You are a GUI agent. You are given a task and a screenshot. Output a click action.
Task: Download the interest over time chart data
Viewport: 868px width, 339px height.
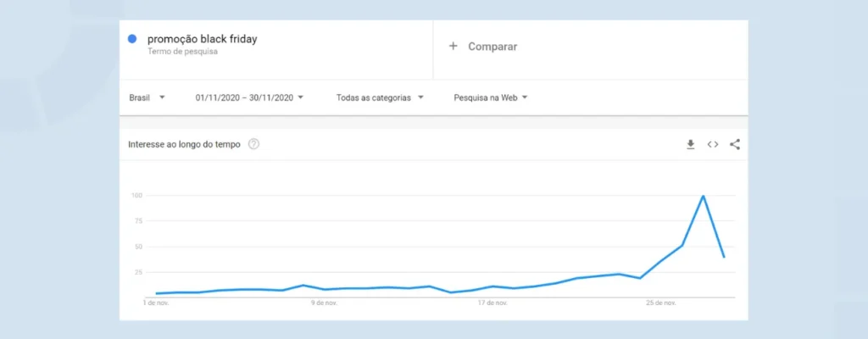[x=690, y=145]
